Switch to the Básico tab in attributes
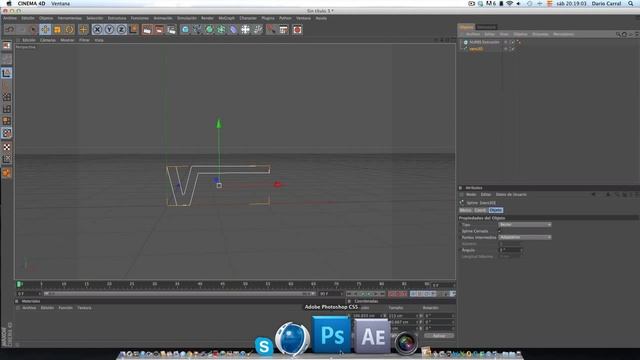Image resolution: width=640 pixels, height=360 pixels. click(x=466, y=210)
